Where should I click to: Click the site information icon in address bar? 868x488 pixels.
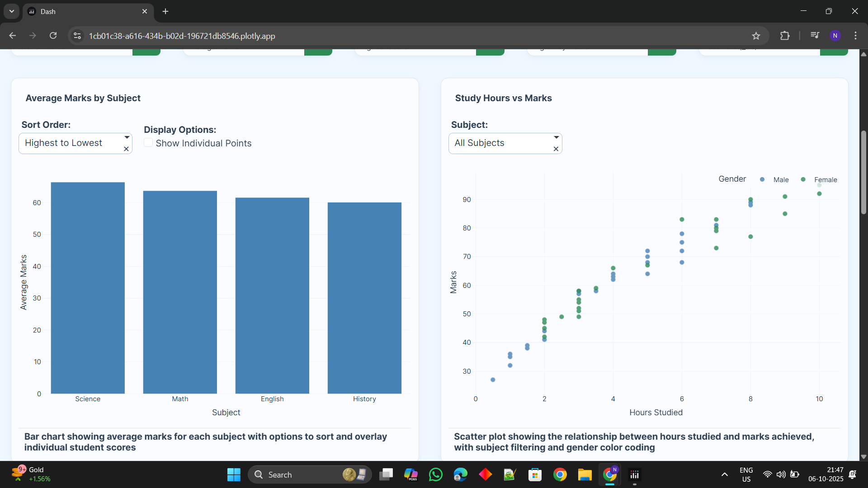(77, 36)
